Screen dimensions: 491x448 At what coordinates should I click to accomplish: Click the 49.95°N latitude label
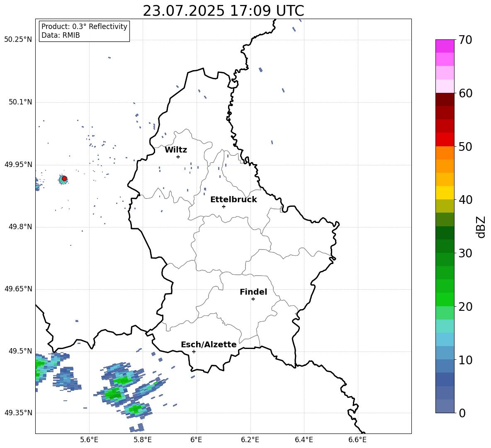(x=18, y=165)
